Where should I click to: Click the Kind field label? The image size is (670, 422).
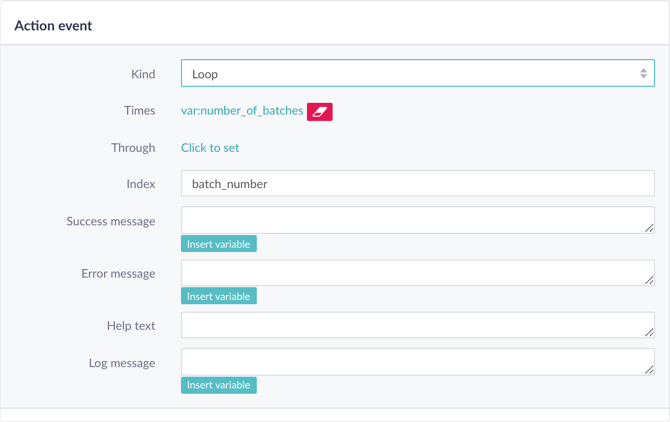click(x=143, y=74)
